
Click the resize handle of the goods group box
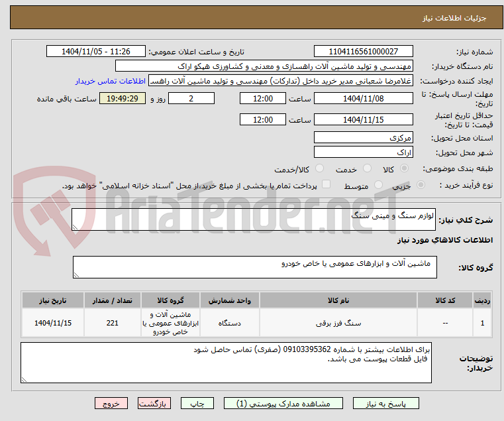(77, 274)
